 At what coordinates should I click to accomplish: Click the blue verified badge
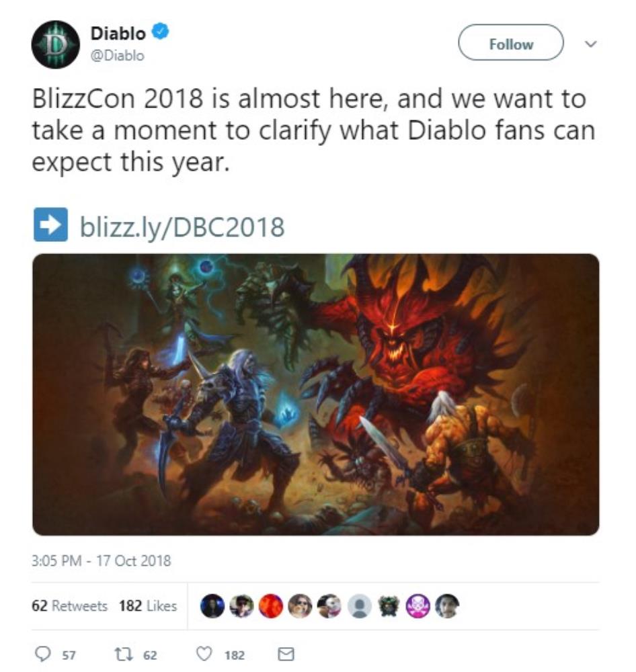(x=161, y=32)
